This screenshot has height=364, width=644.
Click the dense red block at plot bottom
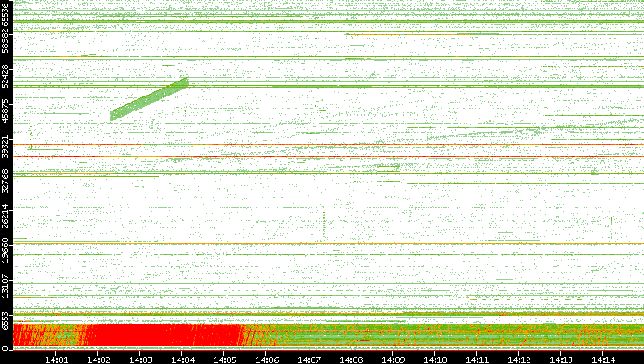[158, 336]
